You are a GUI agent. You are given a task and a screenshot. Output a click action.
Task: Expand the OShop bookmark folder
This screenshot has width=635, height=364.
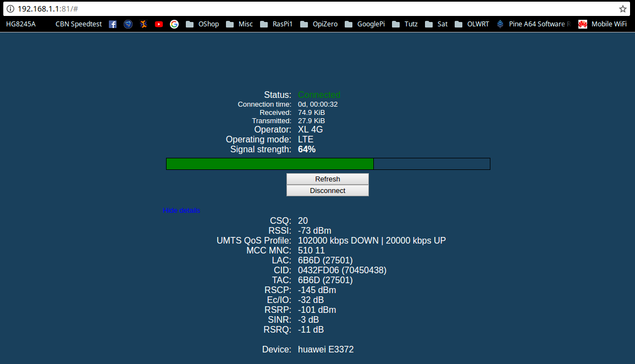202,24
